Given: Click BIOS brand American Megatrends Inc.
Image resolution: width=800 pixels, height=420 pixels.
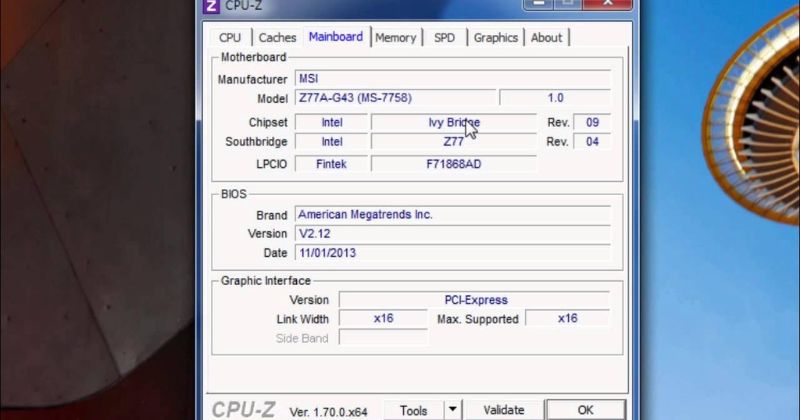Looking at the screenshot, I should (x=453, y=214).
